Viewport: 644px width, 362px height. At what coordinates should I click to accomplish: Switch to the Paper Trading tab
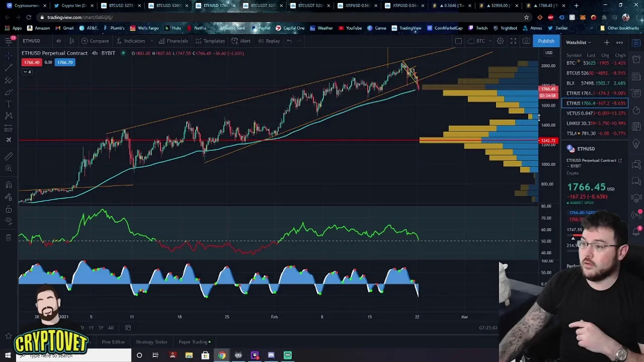click(x=193, y=342)
